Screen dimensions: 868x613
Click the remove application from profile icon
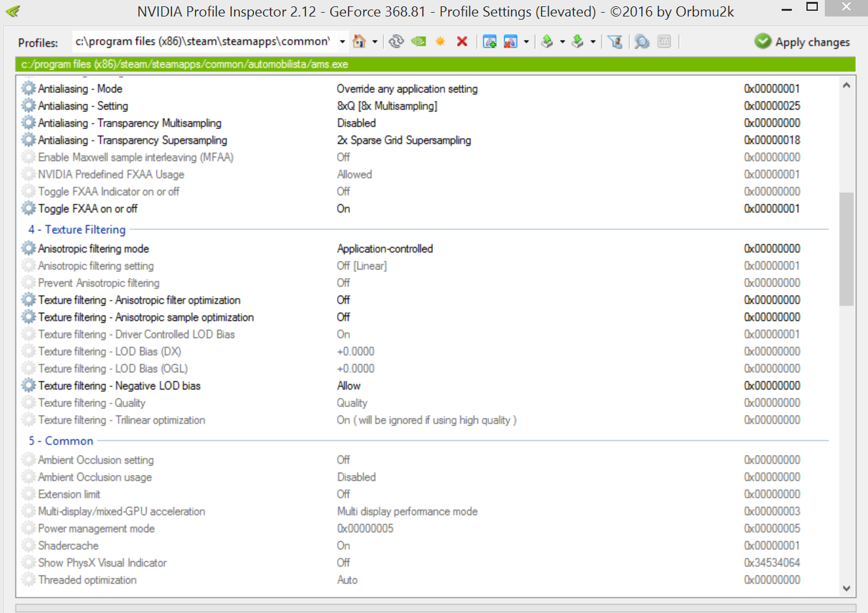point(511,42)
